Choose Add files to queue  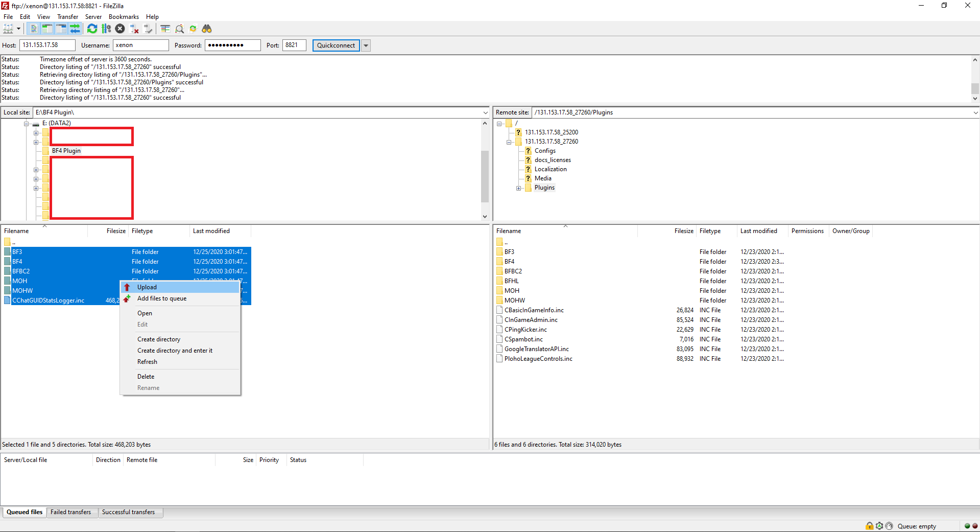coord(180,298)
